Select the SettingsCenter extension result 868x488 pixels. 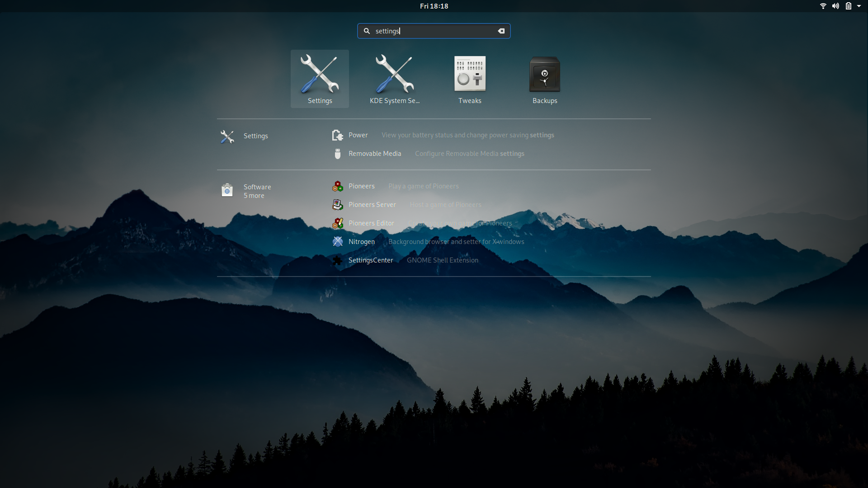click(370, 260)
